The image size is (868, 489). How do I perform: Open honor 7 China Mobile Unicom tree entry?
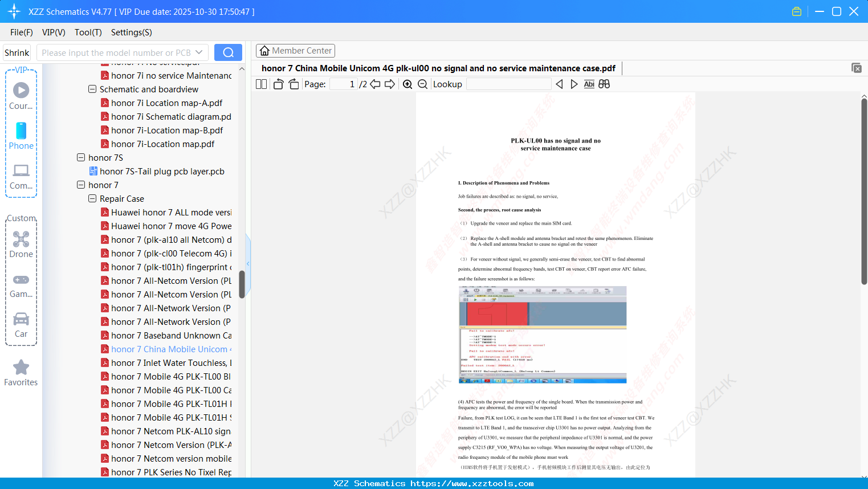[166, 349]
